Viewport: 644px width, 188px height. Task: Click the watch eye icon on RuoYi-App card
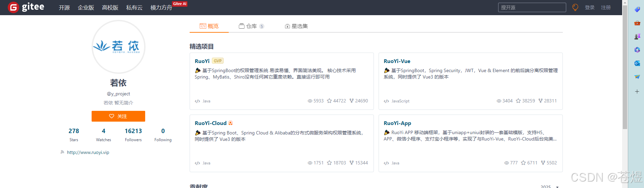point(507,163)
